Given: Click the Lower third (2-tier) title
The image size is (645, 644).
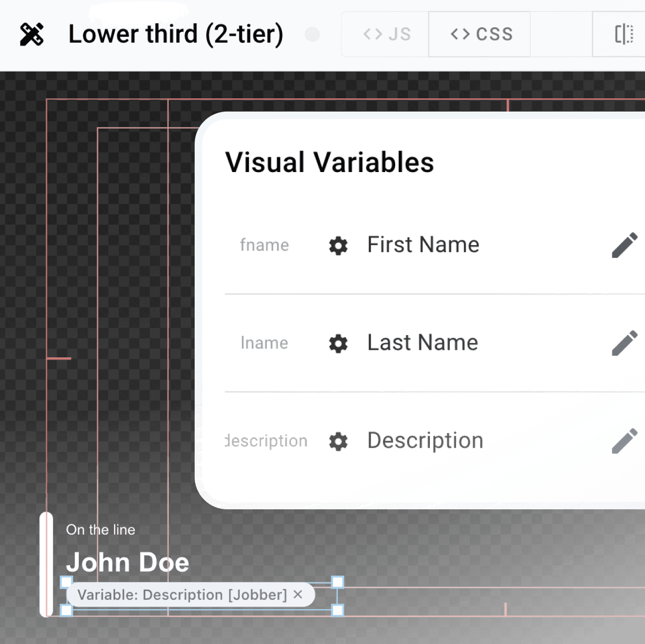Looking at the screenshot, I should coord(176,34).
